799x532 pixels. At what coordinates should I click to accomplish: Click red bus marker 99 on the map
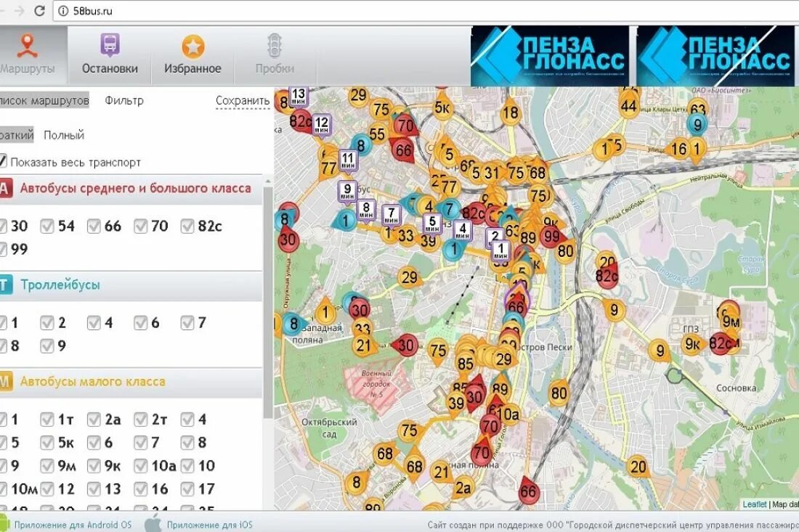coord(551,236)
